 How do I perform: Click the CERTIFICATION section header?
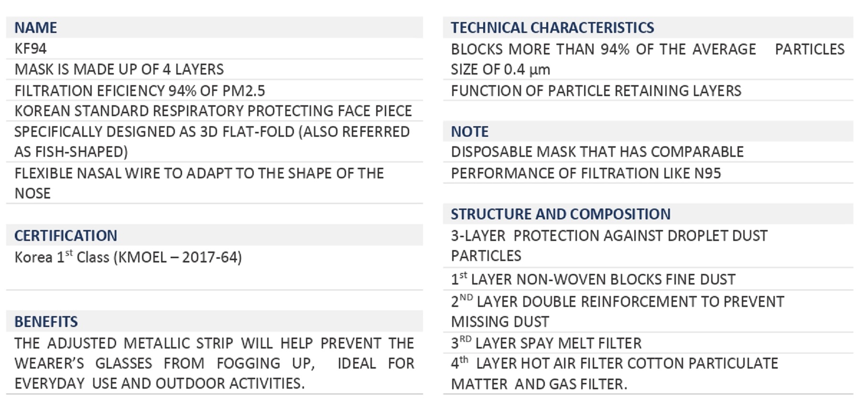coord(65,236)
